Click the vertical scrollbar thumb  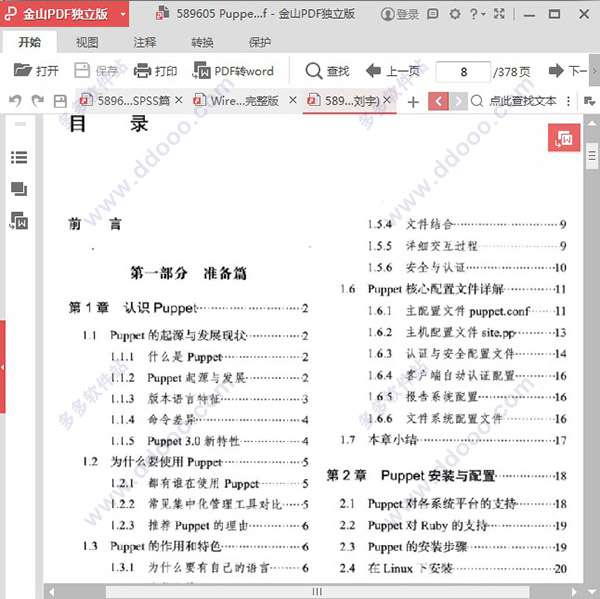[x=592, y=156]
